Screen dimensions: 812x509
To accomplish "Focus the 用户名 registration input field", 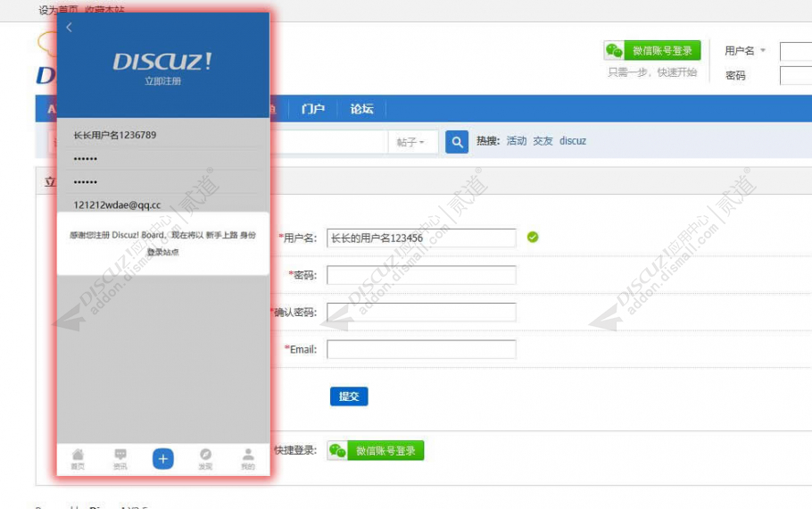I will tap(421, 238).
